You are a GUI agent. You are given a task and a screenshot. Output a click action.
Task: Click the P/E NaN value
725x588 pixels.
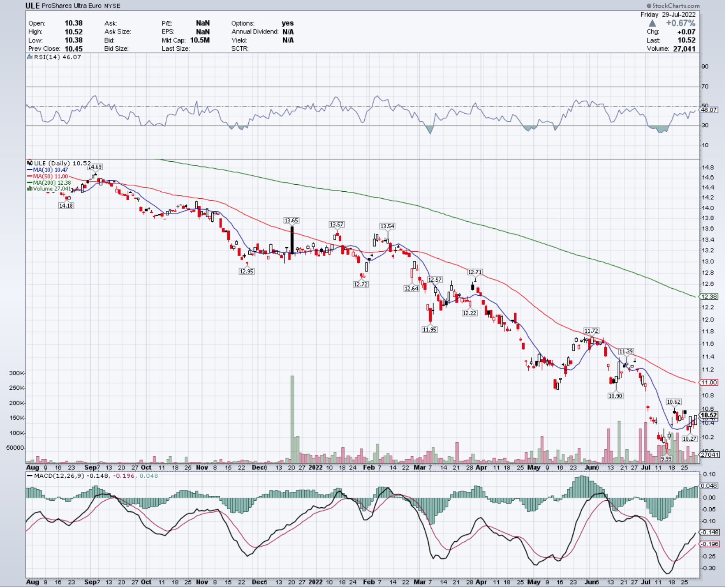[x=203, y=23]
